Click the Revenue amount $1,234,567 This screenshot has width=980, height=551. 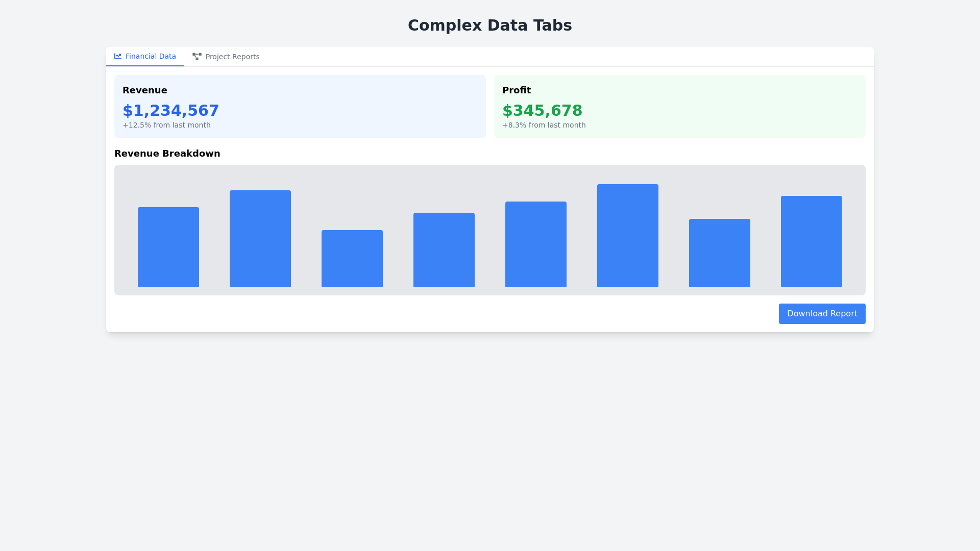[170, 110]
